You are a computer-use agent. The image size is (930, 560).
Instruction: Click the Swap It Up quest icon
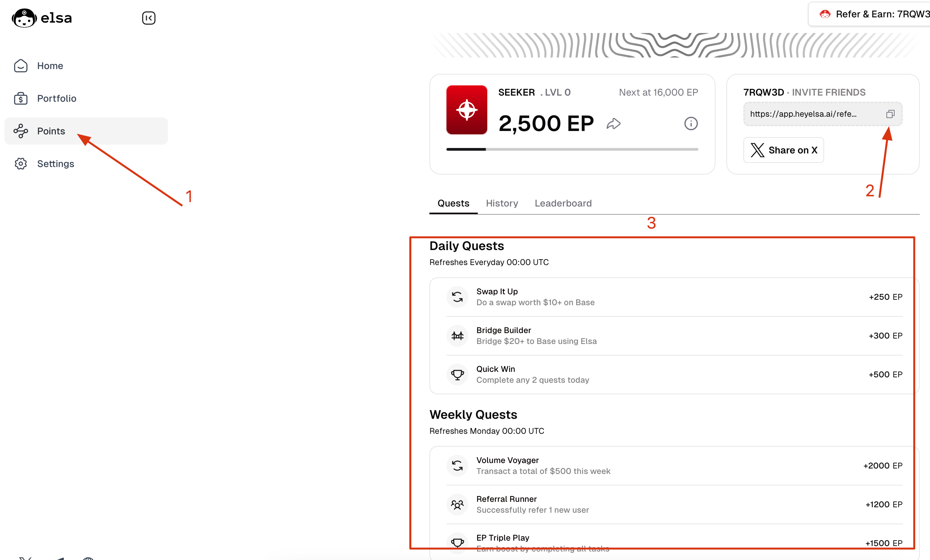pyautogui.click(x=457, y=297)
